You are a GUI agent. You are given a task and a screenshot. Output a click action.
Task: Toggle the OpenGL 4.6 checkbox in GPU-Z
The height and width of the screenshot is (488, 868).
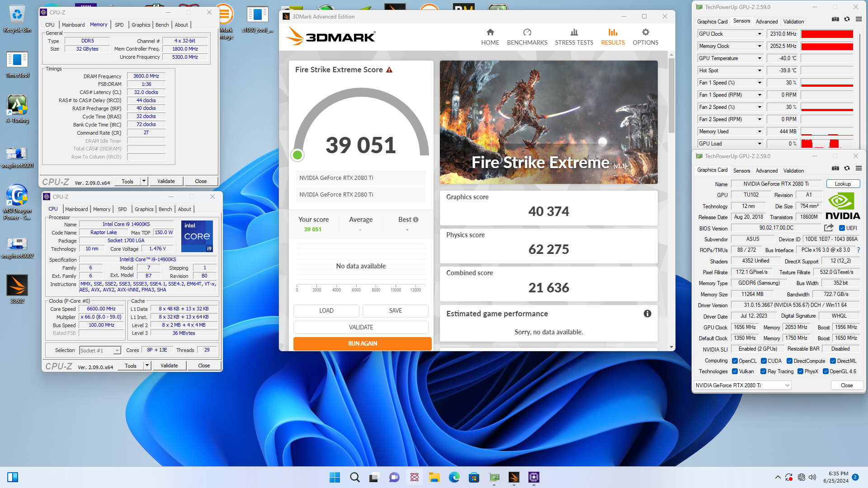point(826,371)
